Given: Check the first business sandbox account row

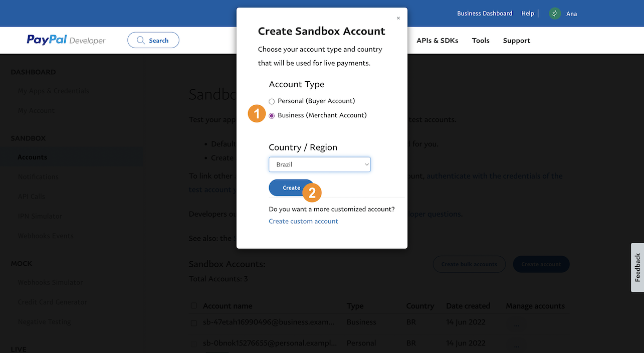Looking at the screenshot, I should (194, 322).
